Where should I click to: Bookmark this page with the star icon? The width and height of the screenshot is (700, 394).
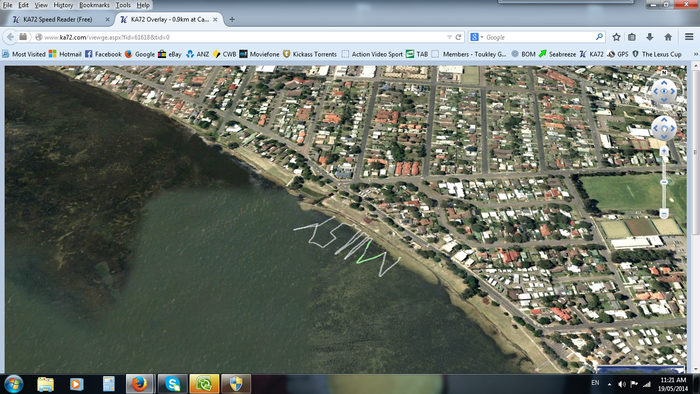coord(617,37)
